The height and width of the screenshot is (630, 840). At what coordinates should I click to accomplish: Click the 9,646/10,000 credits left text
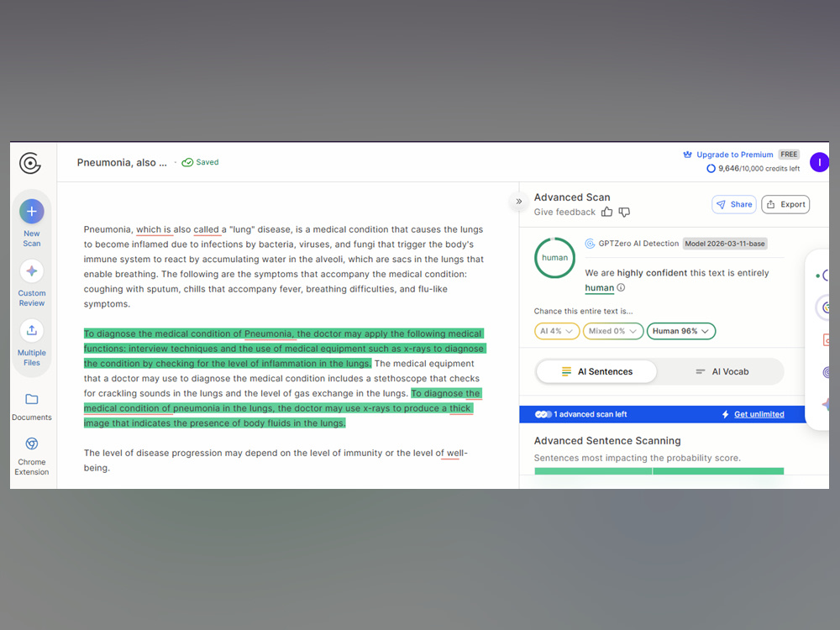[759, 168]
